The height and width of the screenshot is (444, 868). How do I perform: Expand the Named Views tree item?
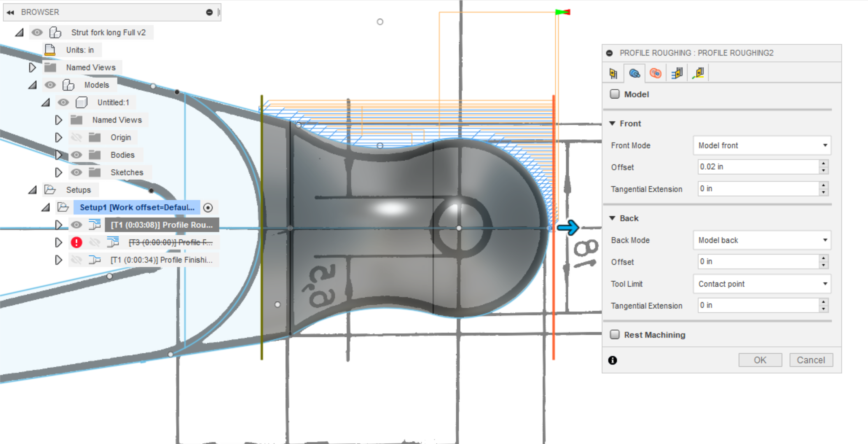[x=32, y=67]
